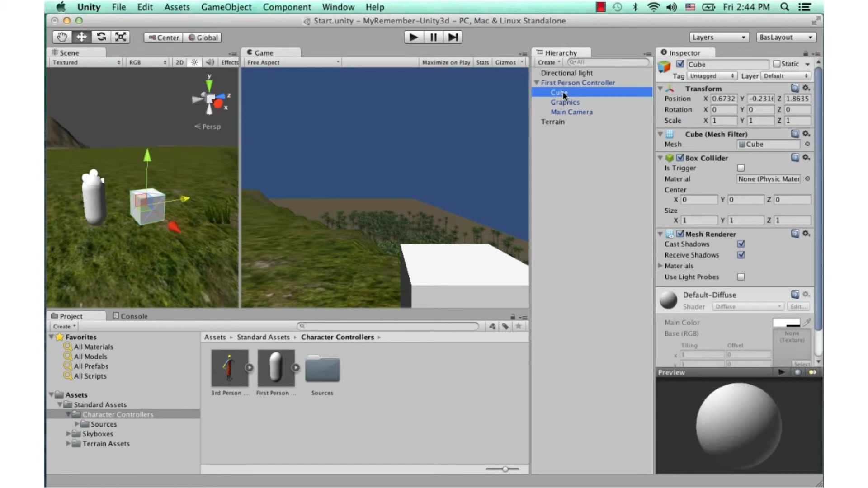The height and width of the screenshot is (488, 868).
Task: Enable Use Light Probes checkbox
Action: coord(741,277)
